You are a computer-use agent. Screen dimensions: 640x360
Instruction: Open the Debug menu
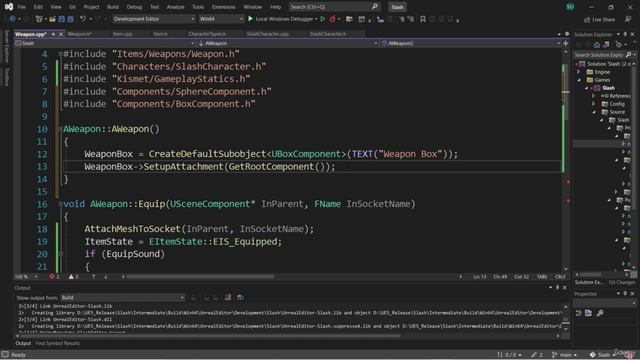pos(134,7)
